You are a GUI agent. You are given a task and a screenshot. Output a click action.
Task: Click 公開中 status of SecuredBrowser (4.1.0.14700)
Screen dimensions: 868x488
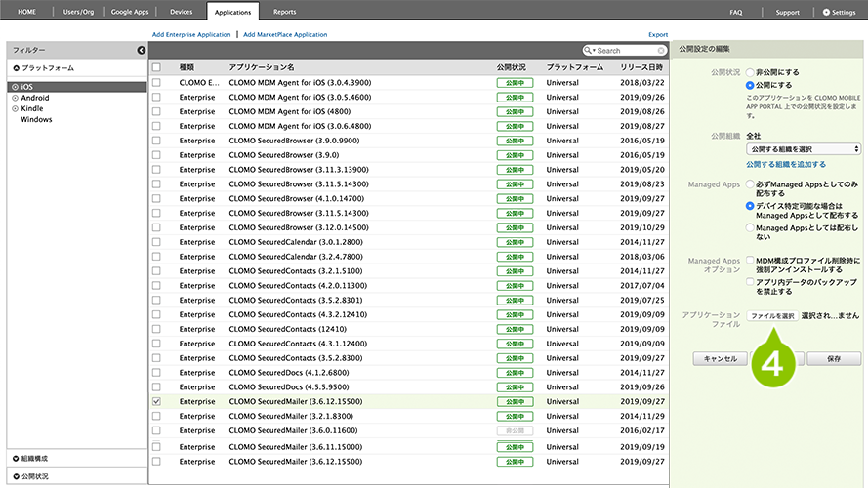(x=515, y=199)
